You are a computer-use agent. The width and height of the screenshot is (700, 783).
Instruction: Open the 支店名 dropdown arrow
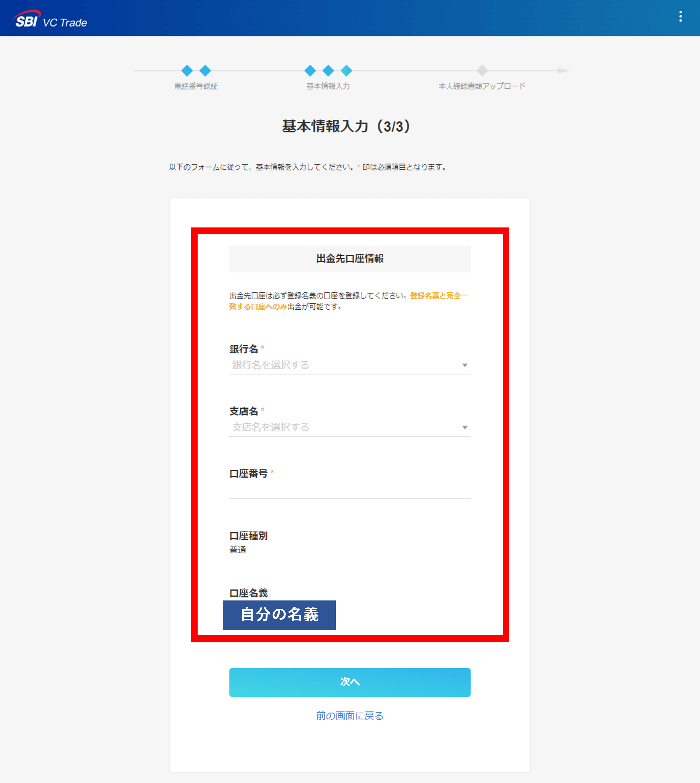click(x=465, y=427)
